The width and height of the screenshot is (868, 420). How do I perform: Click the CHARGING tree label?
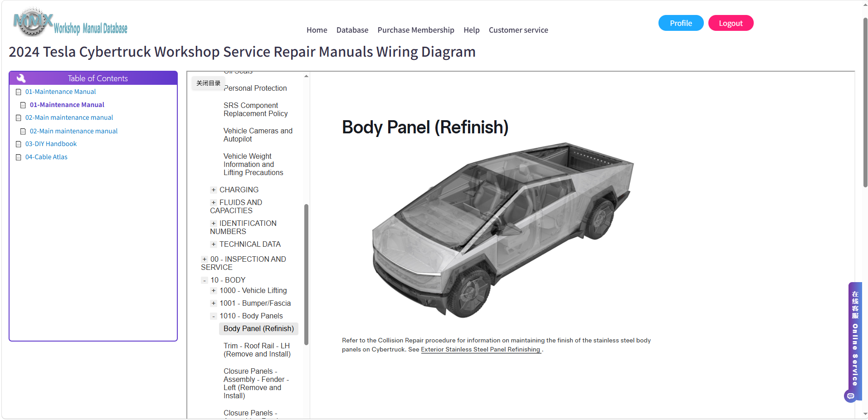point(239,190)
